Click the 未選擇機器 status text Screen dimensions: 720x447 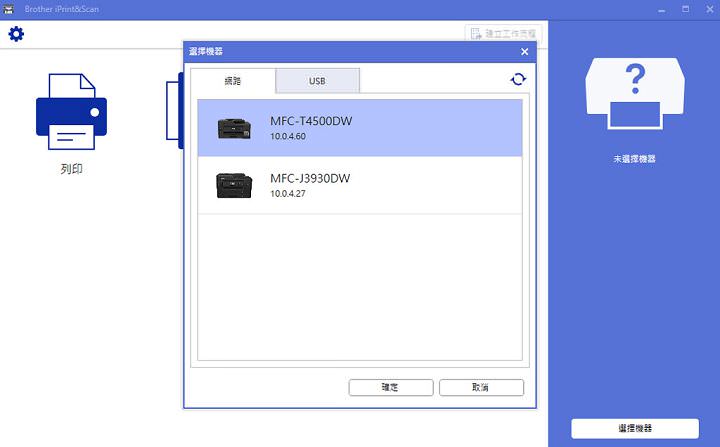tap(635, 159)
